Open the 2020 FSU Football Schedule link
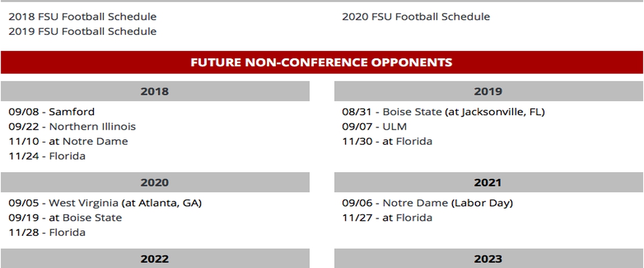This screenshot has height=268, width=644. click(416, 17)
